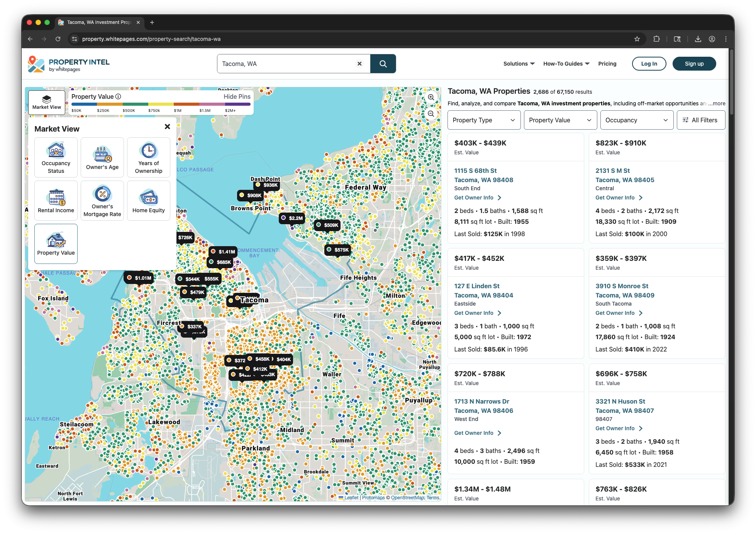Click Hide Pins on the map legend
Screen dimensions: 756x534
[237, 96]
